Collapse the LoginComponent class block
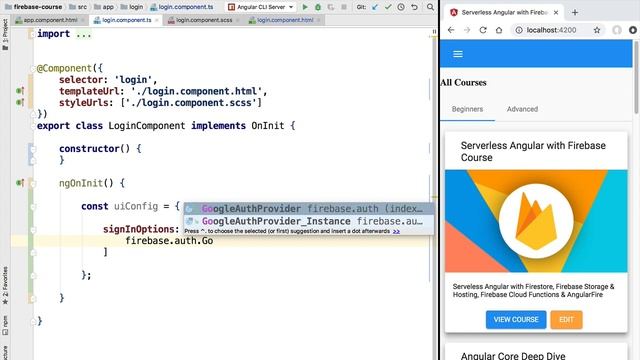 coord(33,126)
